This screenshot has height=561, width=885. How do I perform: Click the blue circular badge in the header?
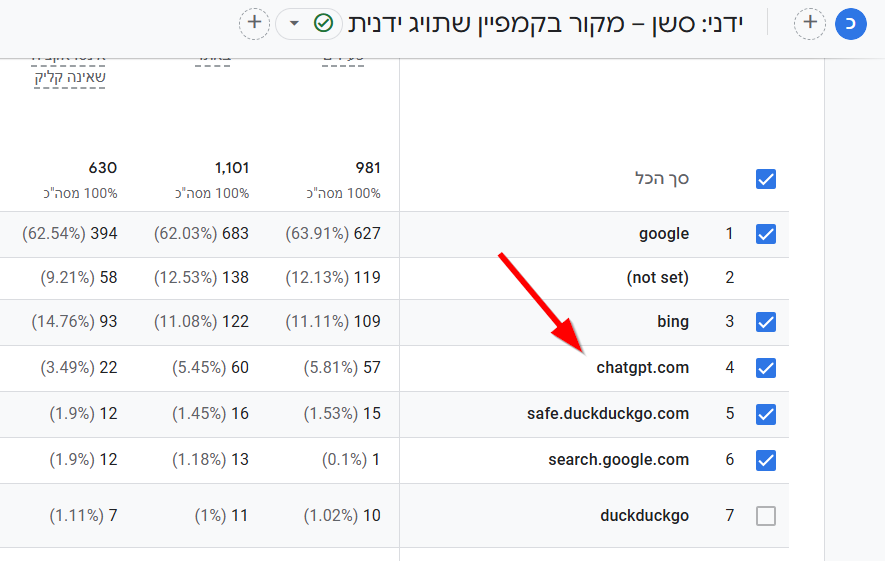(850, 23)
